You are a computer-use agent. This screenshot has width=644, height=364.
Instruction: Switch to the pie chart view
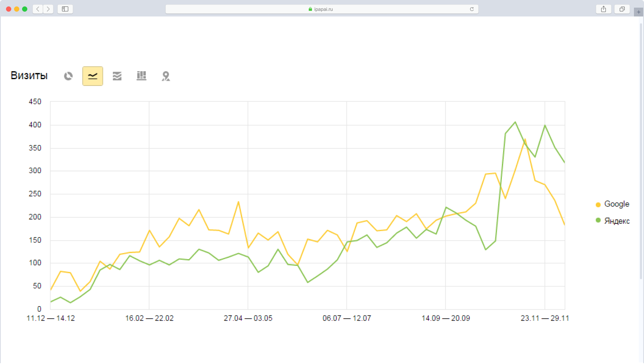click(x=68, y=76)
